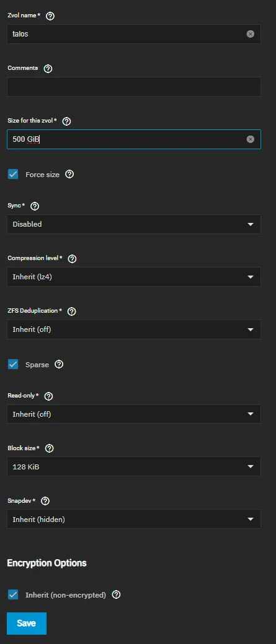Open the Read-only dropdown
This screenshot has height=644, width=276.
tap(134, 414)
